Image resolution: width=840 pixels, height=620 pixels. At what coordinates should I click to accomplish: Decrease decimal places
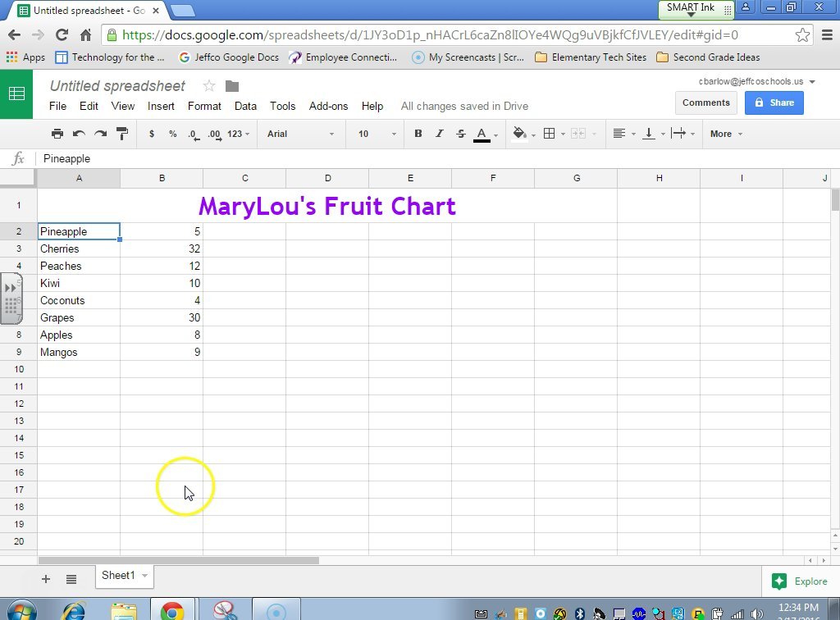pyautogui.click(x=194, y=133)
